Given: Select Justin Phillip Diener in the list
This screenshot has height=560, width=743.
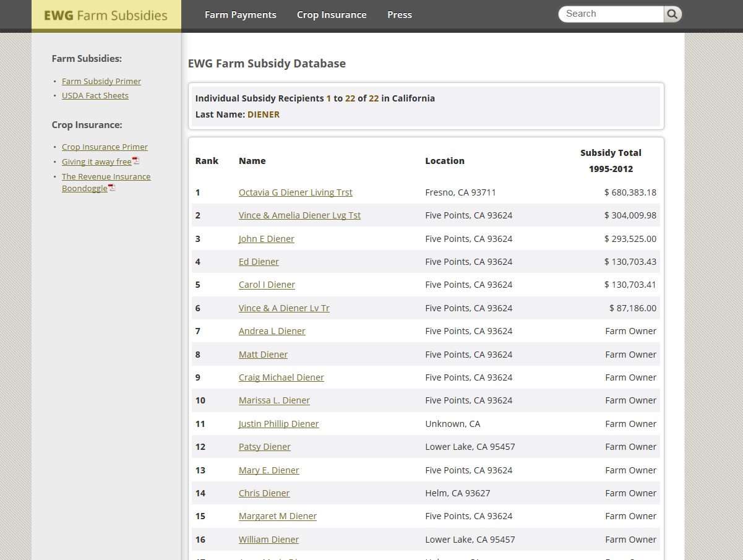Looking at the screenshot, I should [278, 424].
